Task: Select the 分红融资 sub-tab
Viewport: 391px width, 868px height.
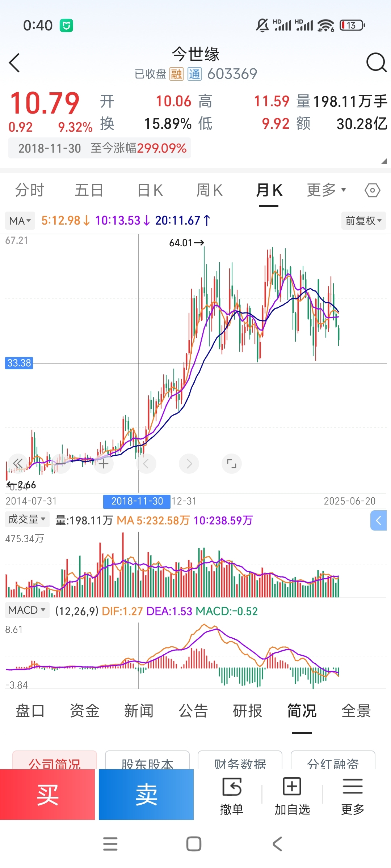Action: [333, 760]
